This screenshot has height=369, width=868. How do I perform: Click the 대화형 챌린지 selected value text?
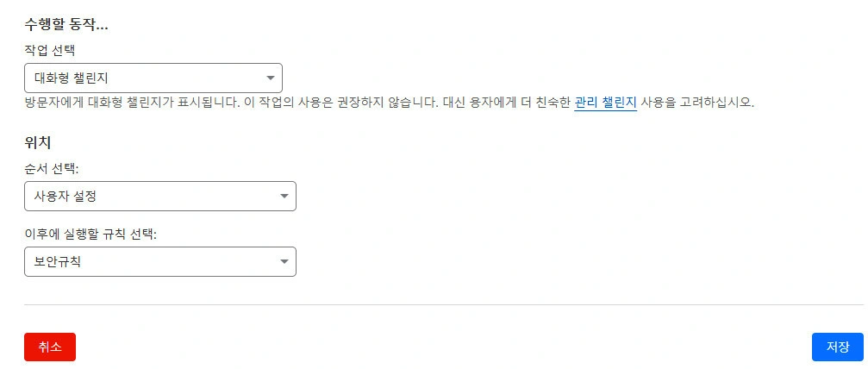point(71,78)
